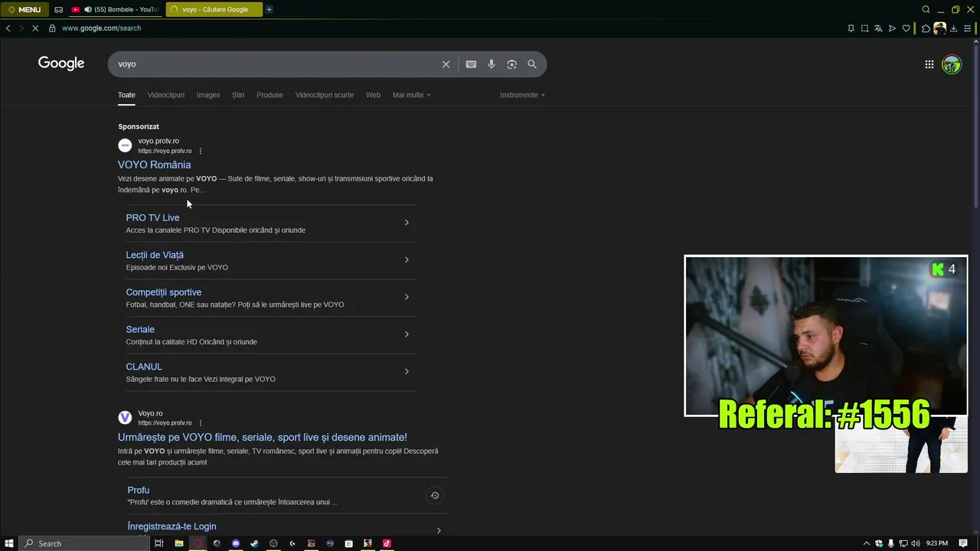Expand Lecții de Viață chevron
This screenshot has height=551, width=980.
(x=407, y=259)
